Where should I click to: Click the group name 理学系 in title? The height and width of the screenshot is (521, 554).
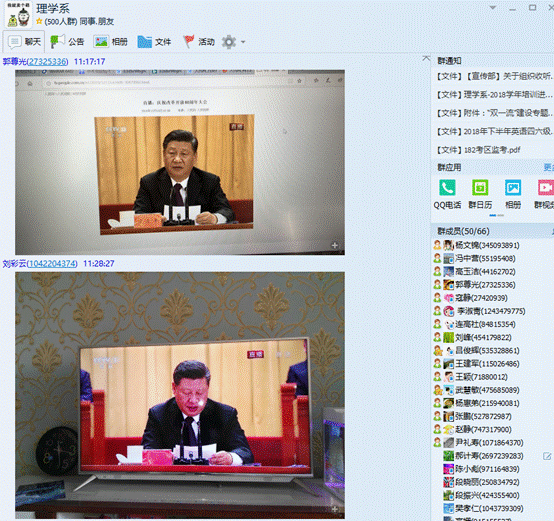tap(53, 8)
